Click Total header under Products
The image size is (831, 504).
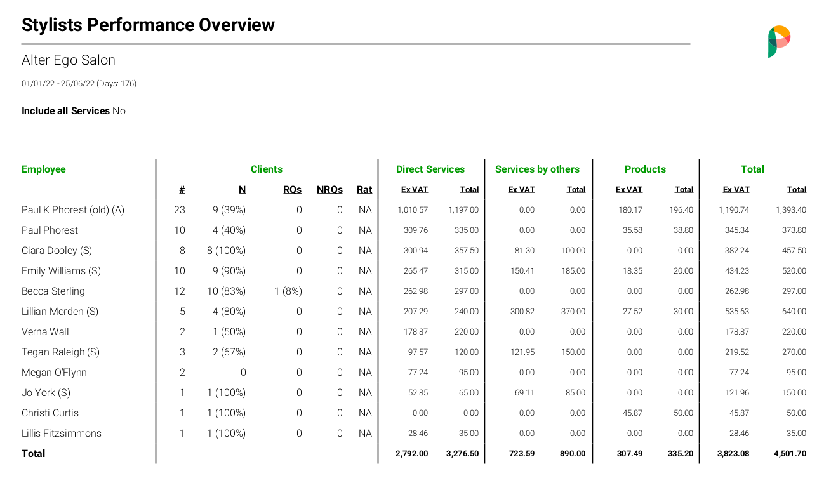(x=684, y=190)
